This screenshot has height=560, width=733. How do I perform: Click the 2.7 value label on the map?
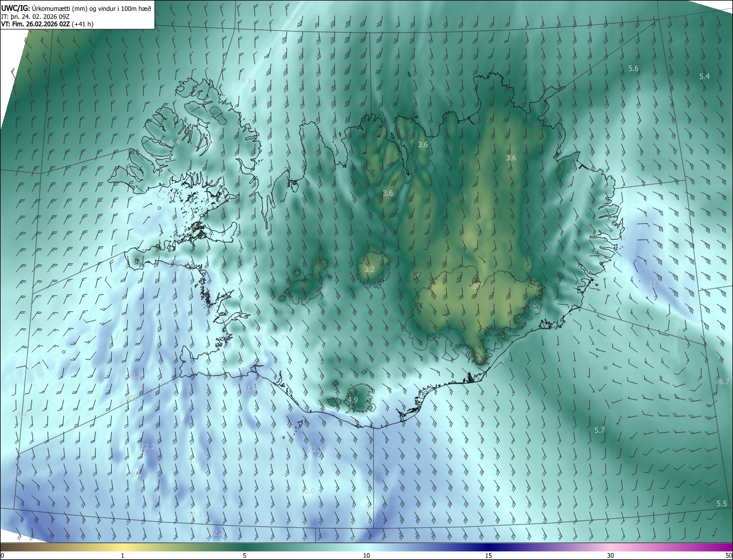(477, 285)
